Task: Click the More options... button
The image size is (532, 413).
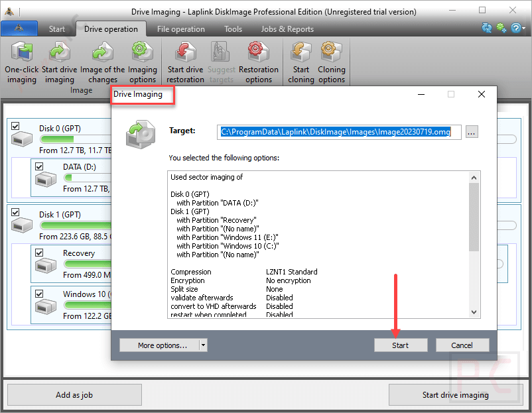Action: pyautogui.click(x=159, y=345)
